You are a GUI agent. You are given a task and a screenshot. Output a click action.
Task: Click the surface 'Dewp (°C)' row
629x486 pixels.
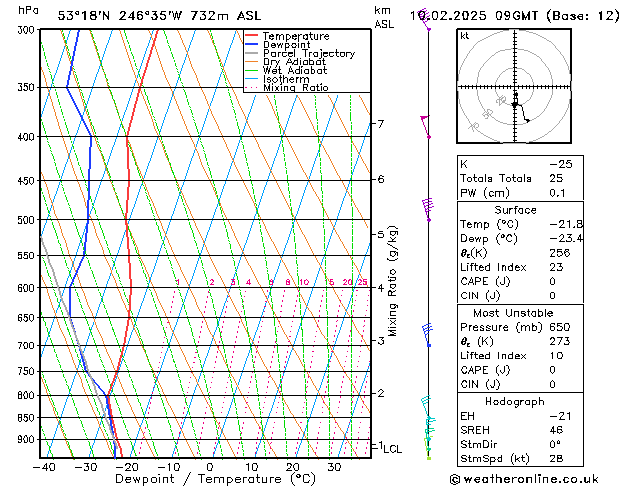pyautogui.click(x=520, y=239)
